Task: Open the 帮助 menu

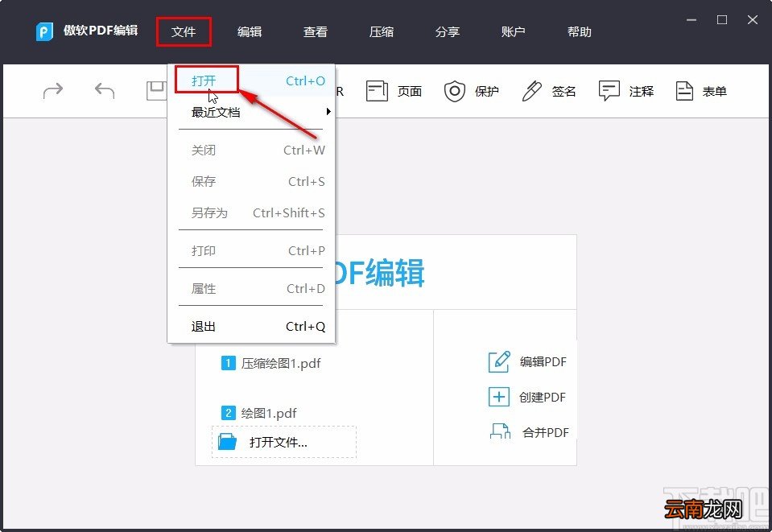Action: click(x=580, y=32)
